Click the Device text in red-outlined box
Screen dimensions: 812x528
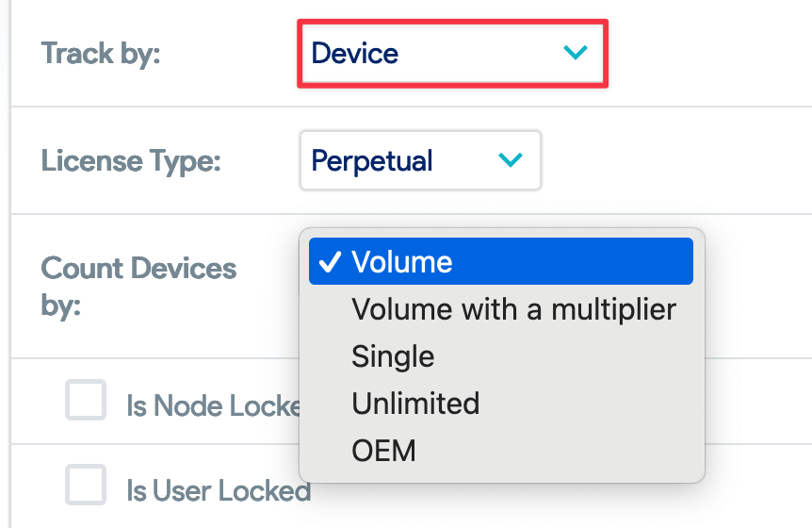coord(355,54)
